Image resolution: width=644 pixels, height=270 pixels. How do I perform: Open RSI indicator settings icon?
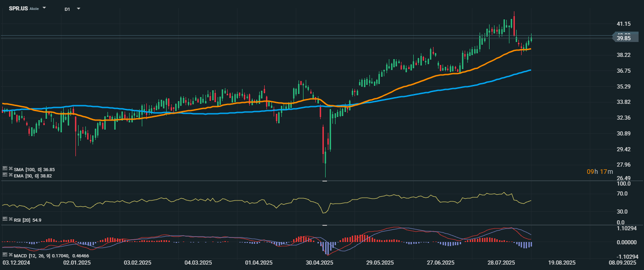5,219
